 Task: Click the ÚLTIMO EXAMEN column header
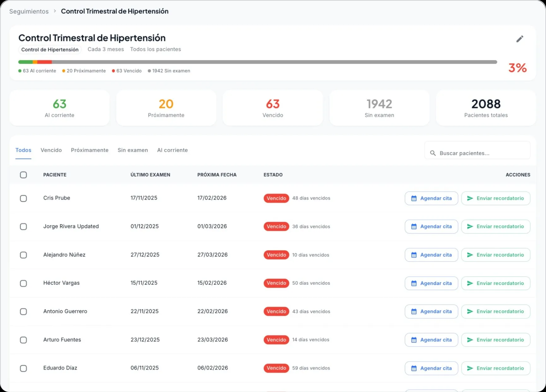pyautogui.click(x=150, y=175)
